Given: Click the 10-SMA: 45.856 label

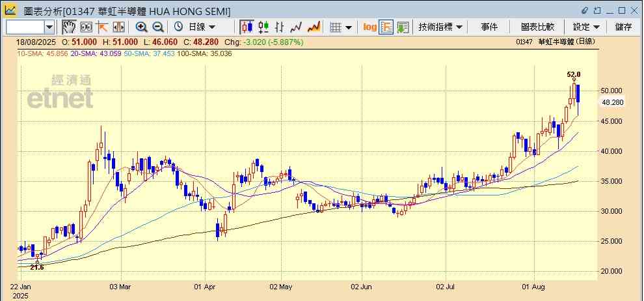Looking at the screenshot, I should (x=42, y=53).
